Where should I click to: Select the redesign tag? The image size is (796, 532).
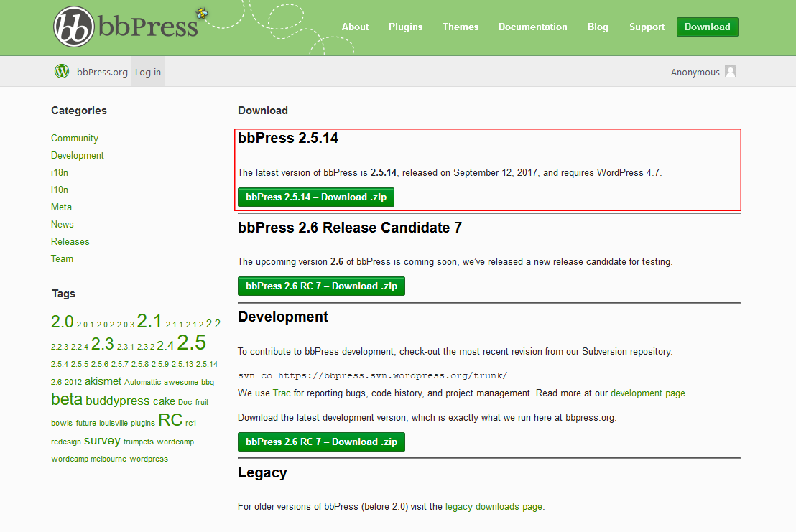[x=66, y=442]
